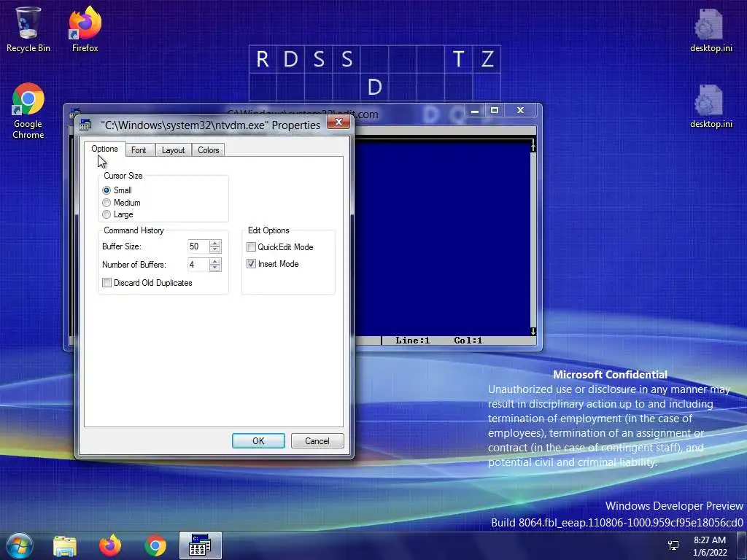Close the edit.com console window

pyautogui.click(x=520, y=111)
